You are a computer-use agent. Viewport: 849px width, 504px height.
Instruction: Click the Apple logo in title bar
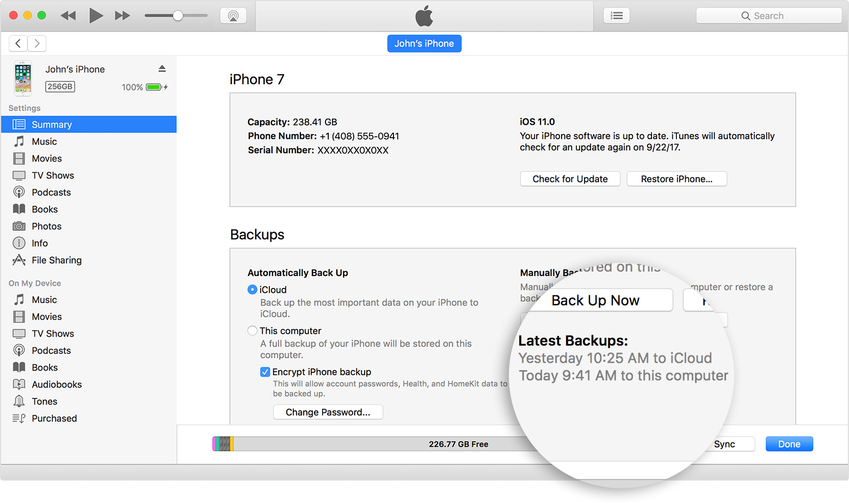[424, 16]
